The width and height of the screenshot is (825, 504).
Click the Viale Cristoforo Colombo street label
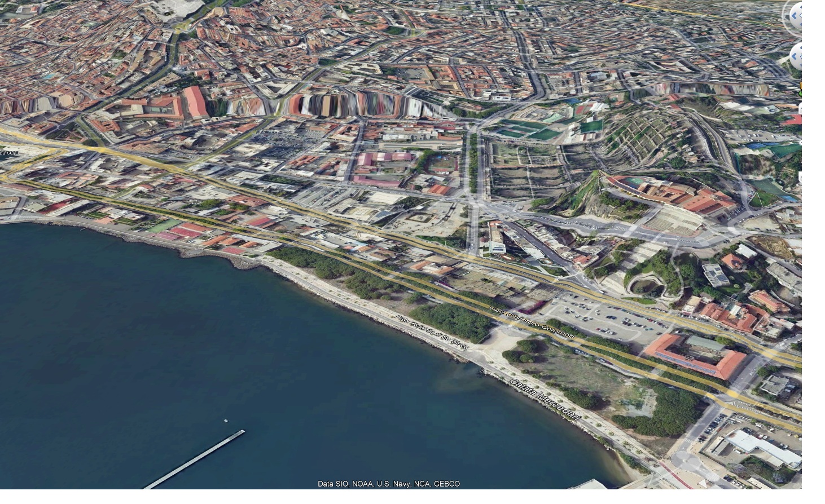tap(532, 323)
